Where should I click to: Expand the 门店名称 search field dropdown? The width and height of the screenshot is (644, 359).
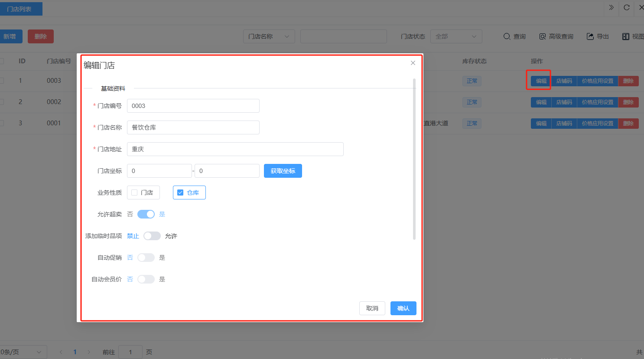pos(269,36)
